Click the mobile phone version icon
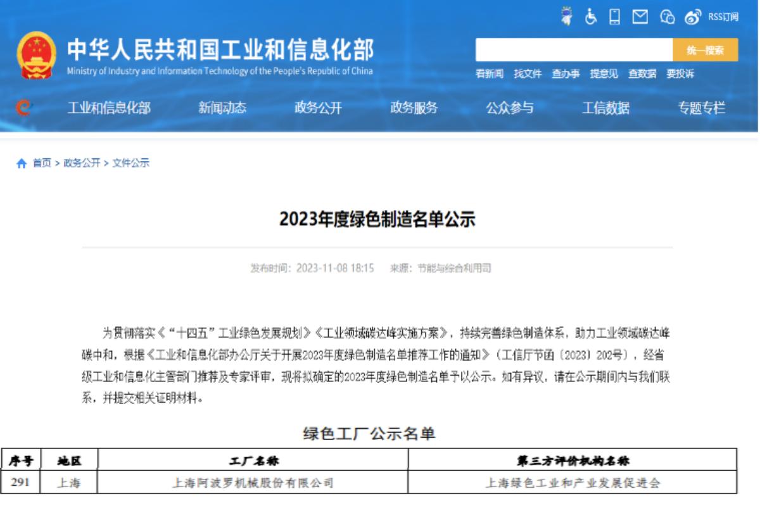This screenshot has width=760, height=532. pyautogui.click(x=614, y=17)
